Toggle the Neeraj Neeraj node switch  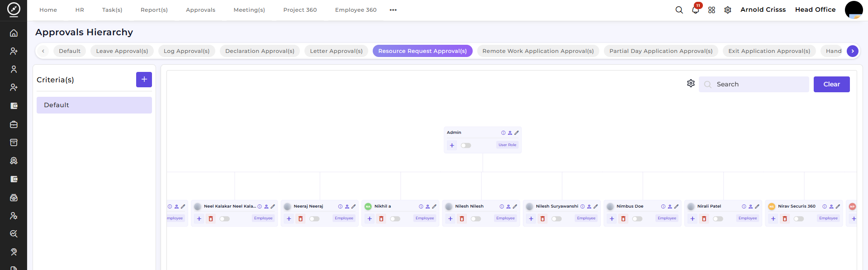(314, 219)
